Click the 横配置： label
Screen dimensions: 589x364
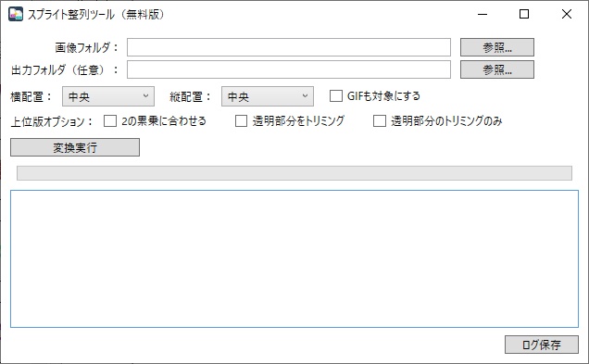[x=31, y=97]
